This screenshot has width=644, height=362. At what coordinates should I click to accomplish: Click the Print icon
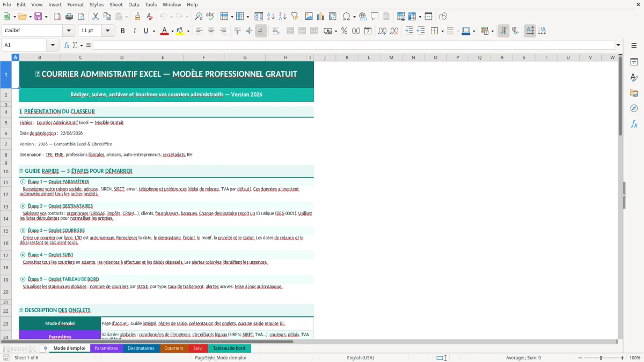click(x=69, y=17)
